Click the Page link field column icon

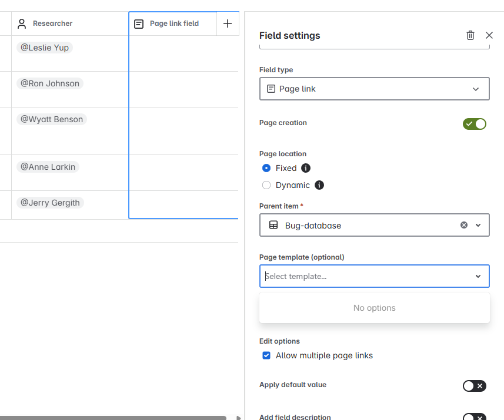pyautogui.click(x=139, y=23)
